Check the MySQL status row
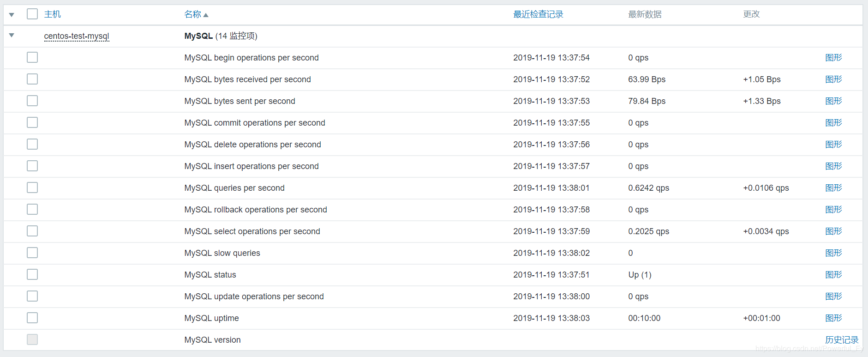Viewport: 868px width, 357px height. (x=32, y=274)
